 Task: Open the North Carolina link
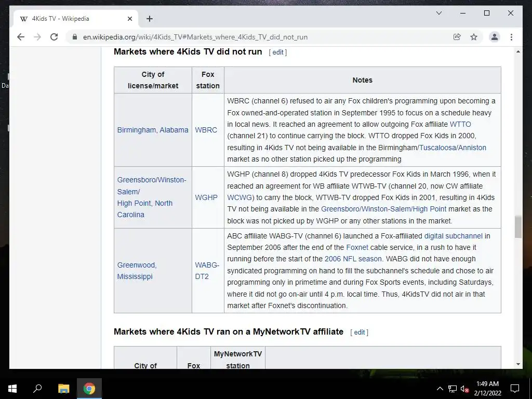(145, 209)
